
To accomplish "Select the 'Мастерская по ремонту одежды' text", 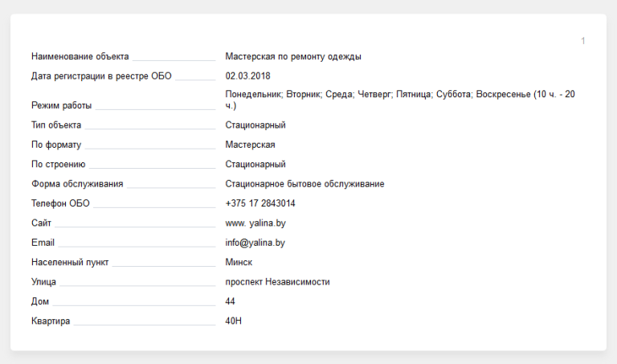I will click(293, 57).
